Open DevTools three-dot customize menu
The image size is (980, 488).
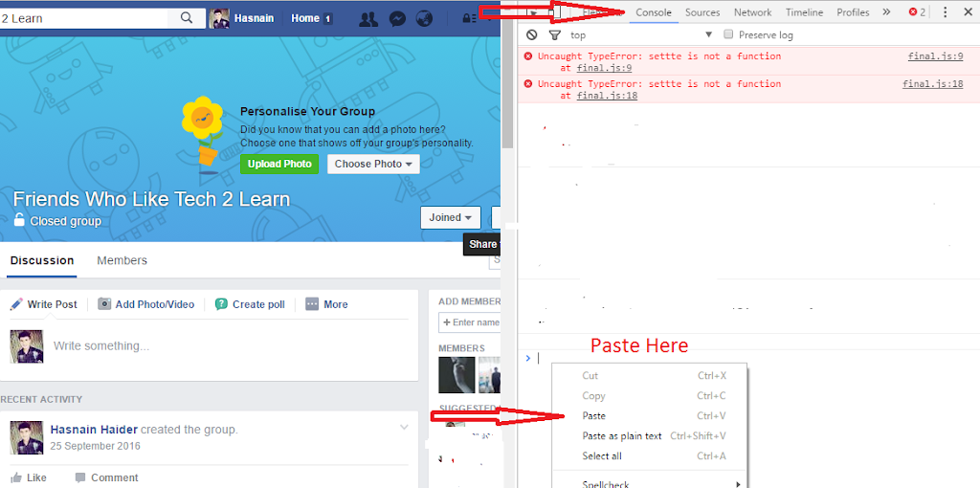coord(945,11)
